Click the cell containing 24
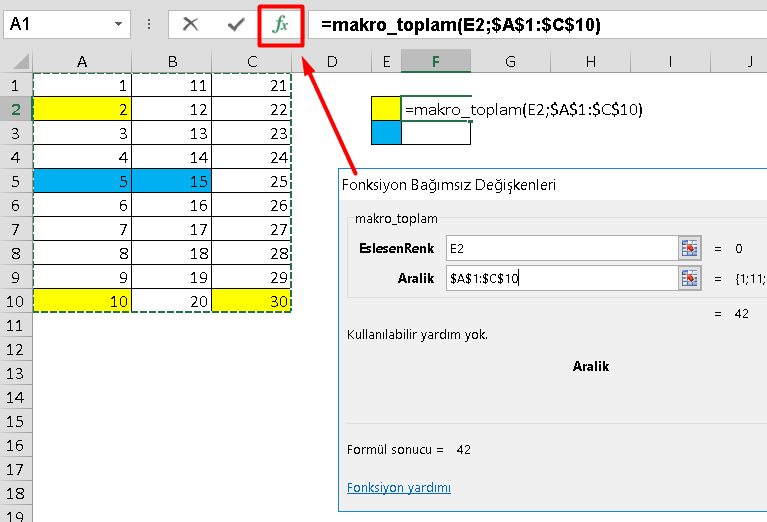Viewport: 767px width, 522px height. tap(252, 157)
